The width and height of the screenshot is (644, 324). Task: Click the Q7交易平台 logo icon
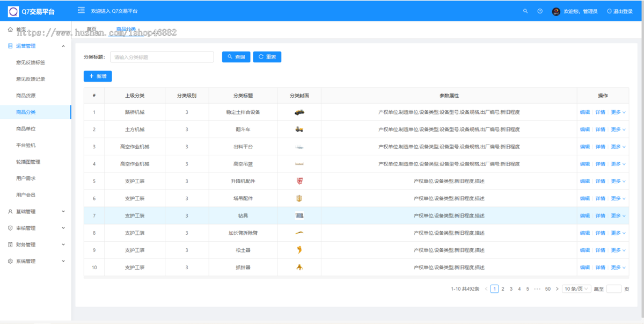(x=13, y=11)
